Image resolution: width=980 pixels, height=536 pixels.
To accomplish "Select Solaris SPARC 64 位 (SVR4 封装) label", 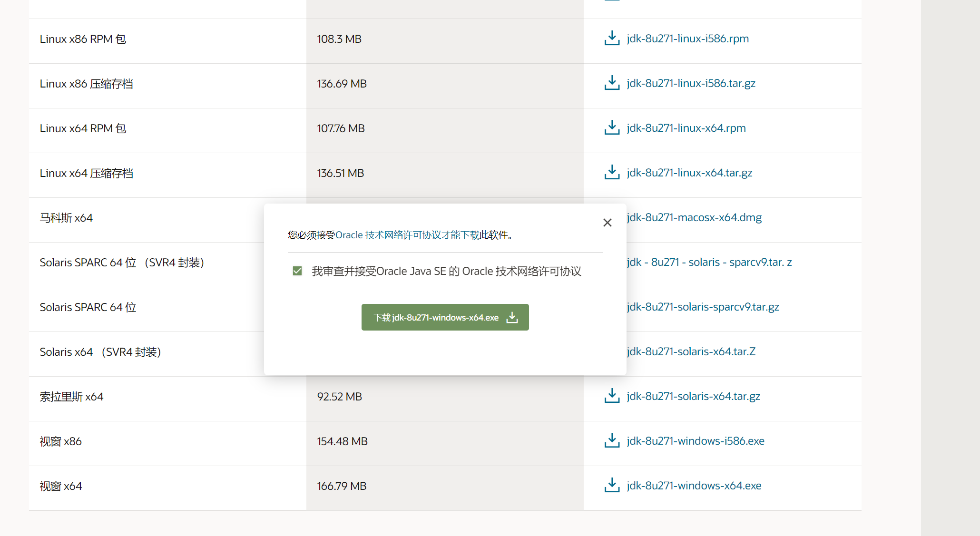I will pyautogui.click(x=122, y=263).
